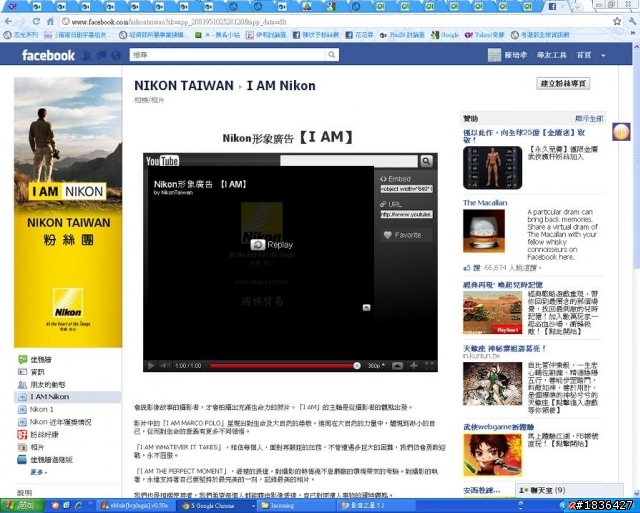
Task: Go back using the browser back arrow
Action: coord(9,21)
